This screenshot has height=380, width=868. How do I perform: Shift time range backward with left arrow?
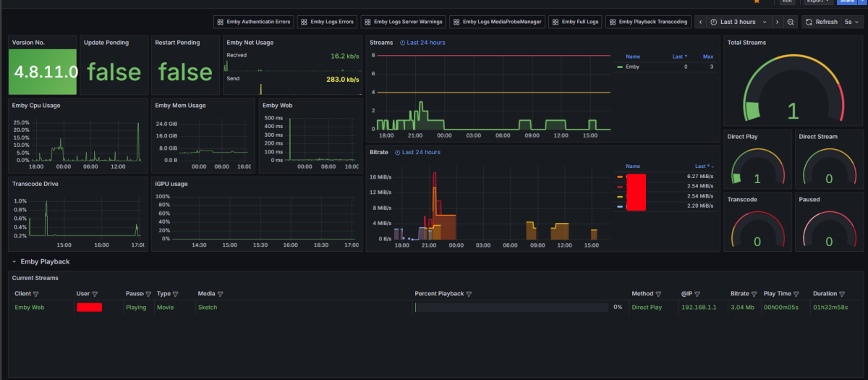[700, 22]
